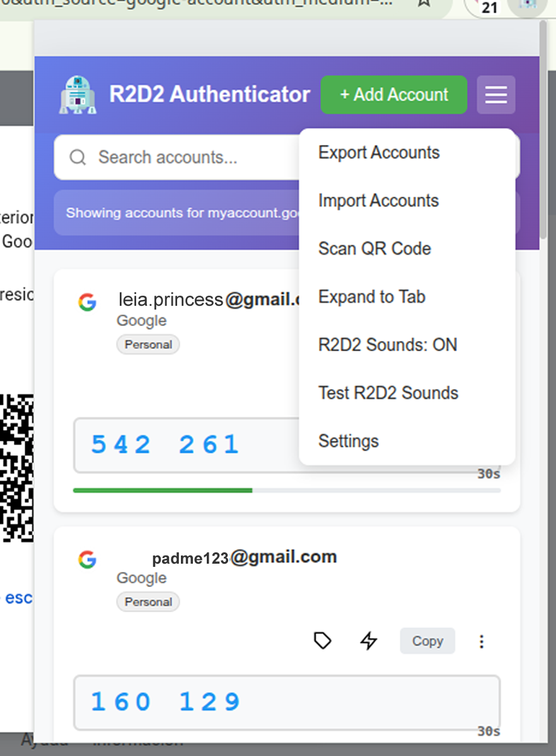
Task: Click the R2D2 robot logo icon
Action: 78,95
